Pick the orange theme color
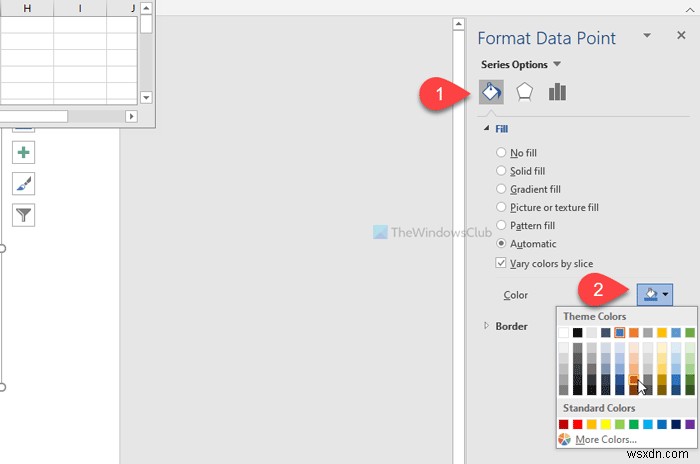 coord(633,332)
